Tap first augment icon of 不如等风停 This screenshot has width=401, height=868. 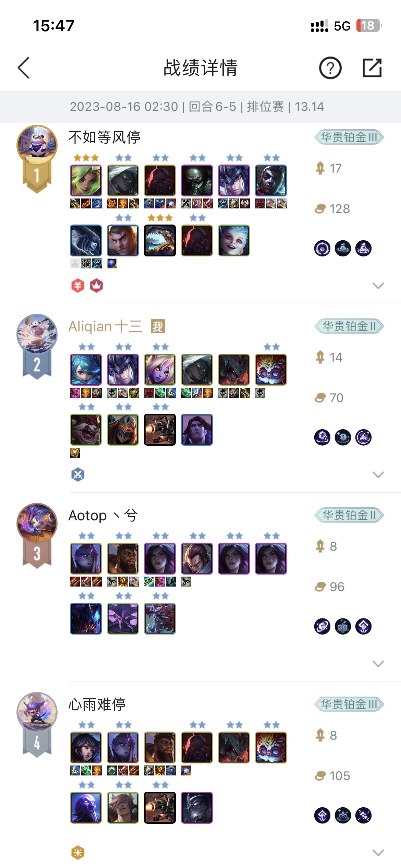[322, 248]
